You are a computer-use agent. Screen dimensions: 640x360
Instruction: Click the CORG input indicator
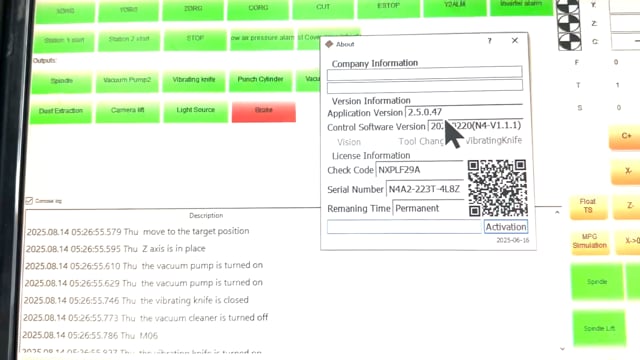[x=258, y=9]
